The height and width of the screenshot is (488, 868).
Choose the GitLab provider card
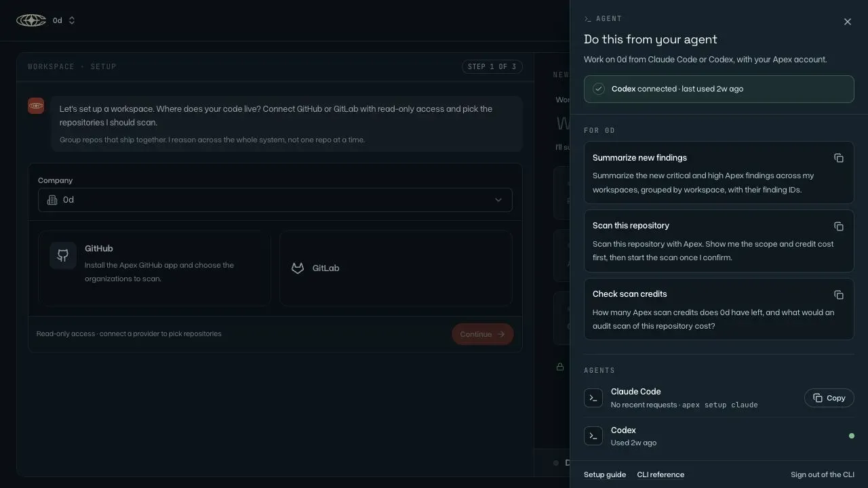click(x=396, y=268)
